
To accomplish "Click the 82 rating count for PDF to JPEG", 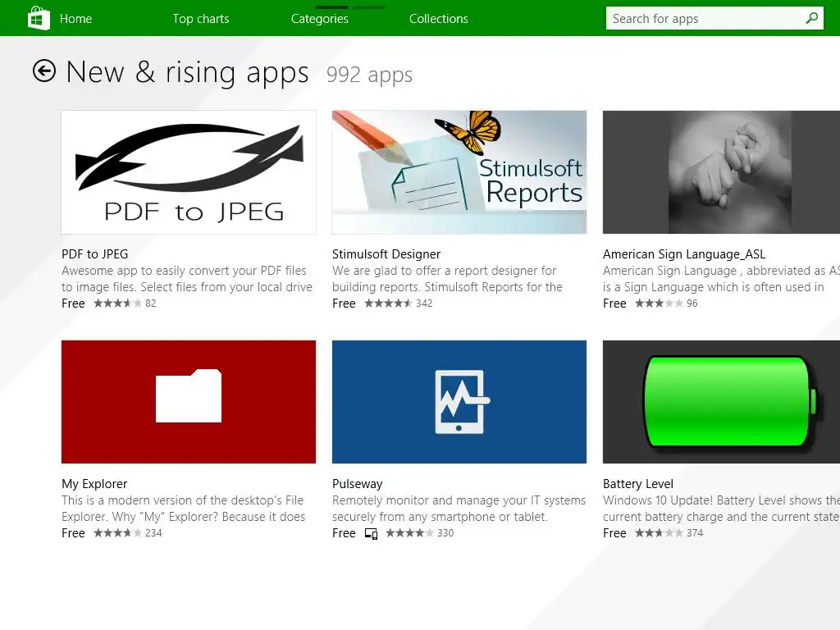I will pos(151,304).
